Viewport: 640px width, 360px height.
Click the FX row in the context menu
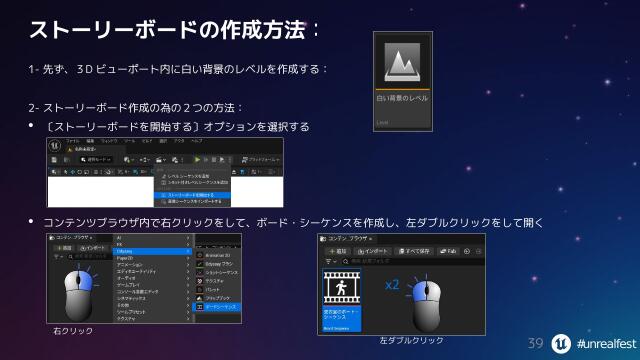pyautogui.click(x=153, y=244)
